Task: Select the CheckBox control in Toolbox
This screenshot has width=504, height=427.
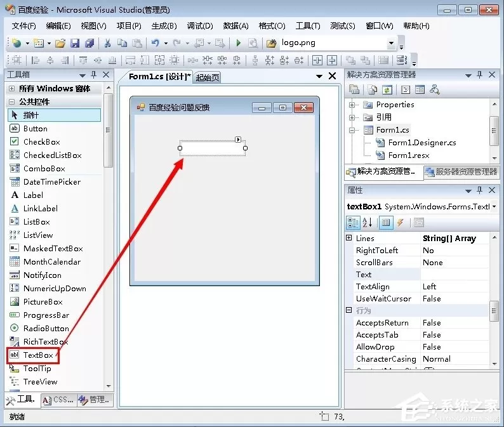Action: point(54,141)
